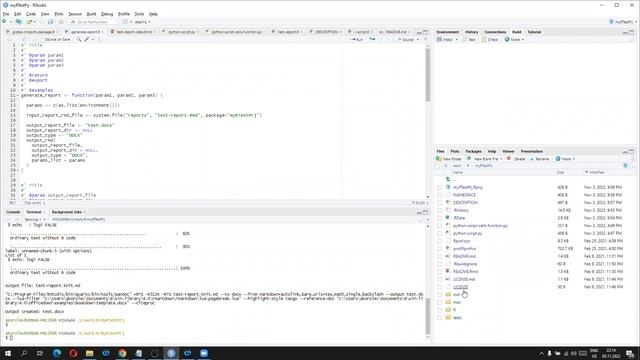Switch to python-script.py editor tab
The height and width of the screenshot is (360, 640).
pyautogui.click(x=181, y=32)
